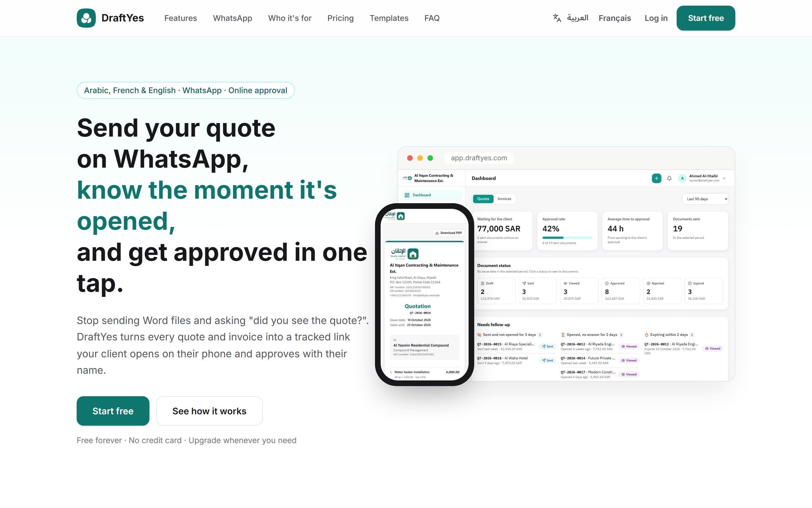The width and height of the screenshot is (812, 508).
Task: Select Dashboard in the app sidebar
Action: 431,195
